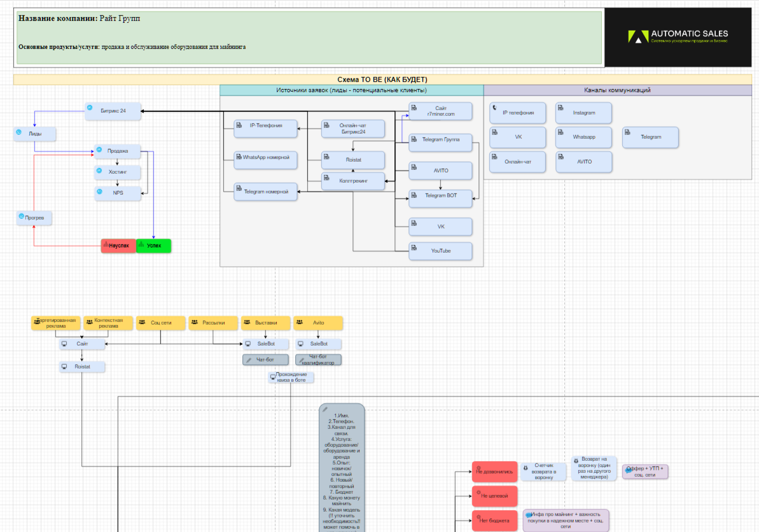759x532 pixels.
Task: Select the NPS block
Action: tap(118, 193)
